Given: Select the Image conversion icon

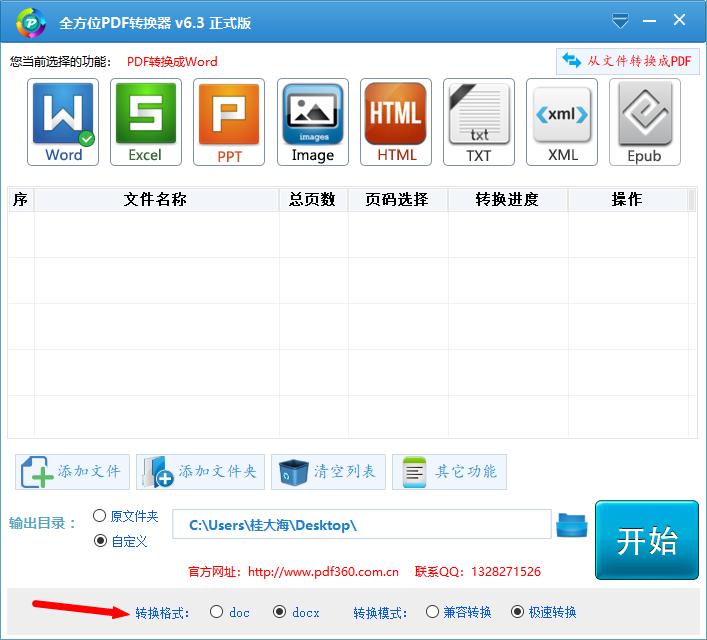Looking at the screenshot, I should coord(313,122).
